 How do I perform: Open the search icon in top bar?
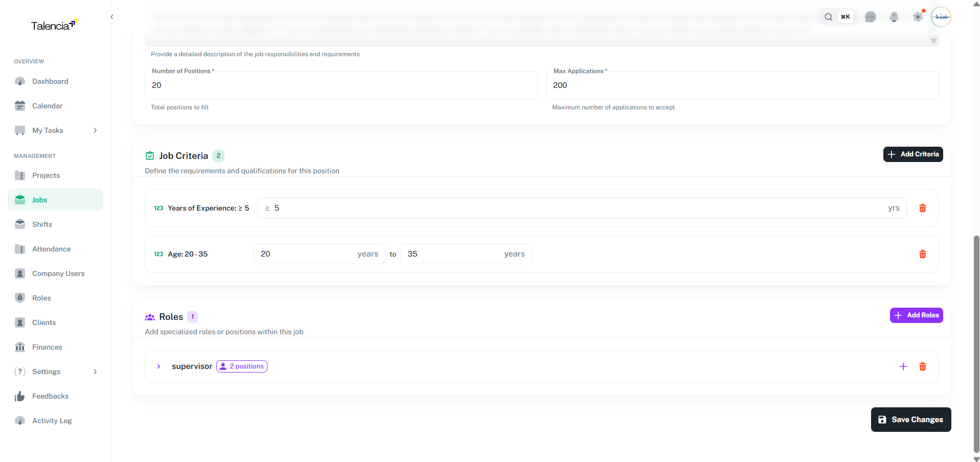[828, 17]
